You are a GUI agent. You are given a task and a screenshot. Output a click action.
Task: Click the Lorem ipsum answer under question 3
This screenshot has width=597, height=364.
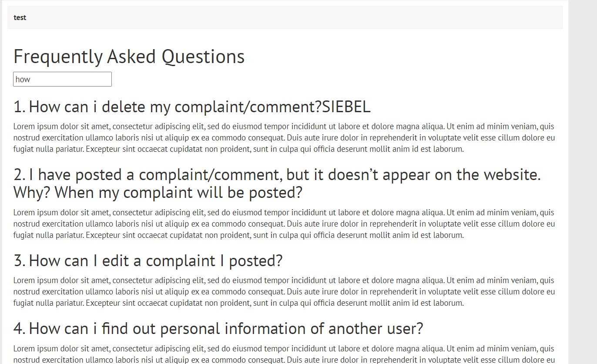point(284,292)
